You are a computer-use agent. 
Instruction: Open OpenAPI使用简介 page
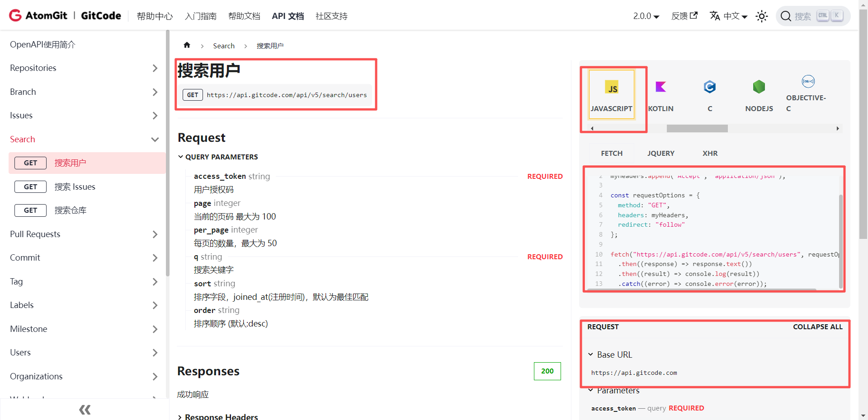[42, 45]
